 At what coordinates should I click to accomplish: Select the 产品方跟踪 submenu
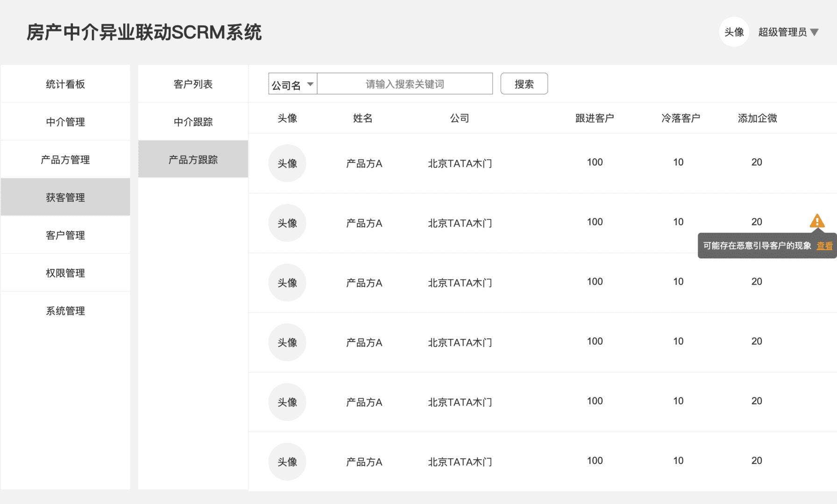coord(193,159)
